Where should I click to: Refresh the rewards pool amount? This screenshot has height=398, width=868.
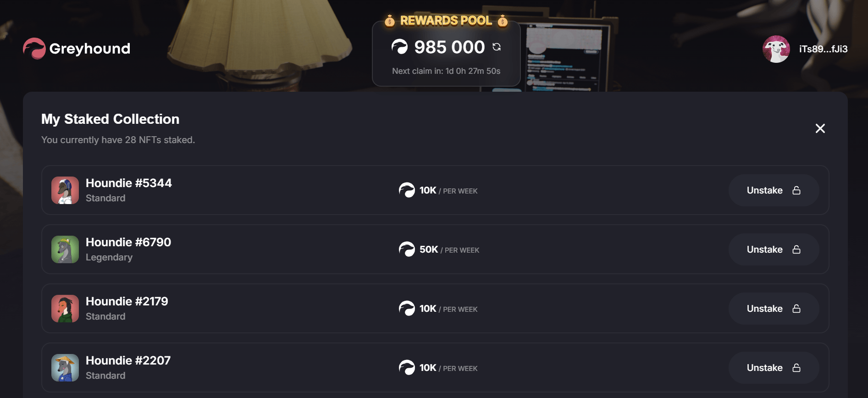(x=497, y=47)
